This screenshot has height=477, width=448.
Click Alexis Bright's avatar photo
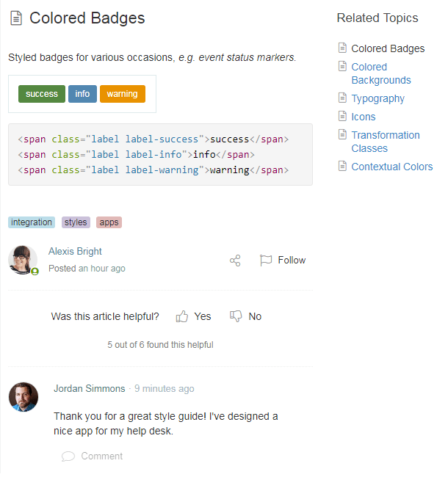[23, 260]
